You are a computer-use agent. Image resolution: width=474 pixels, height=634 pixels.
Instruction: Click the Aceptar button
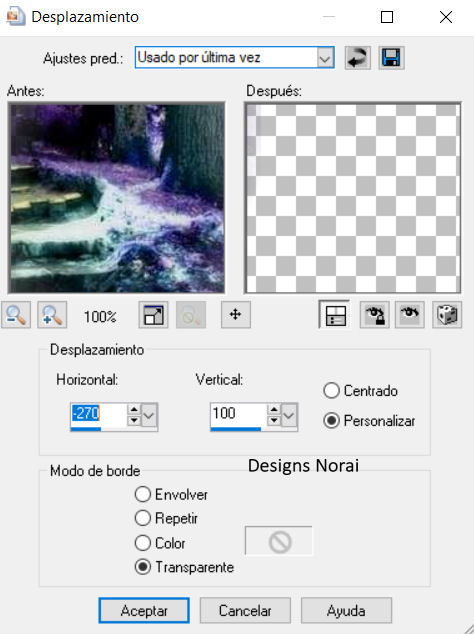144,611
